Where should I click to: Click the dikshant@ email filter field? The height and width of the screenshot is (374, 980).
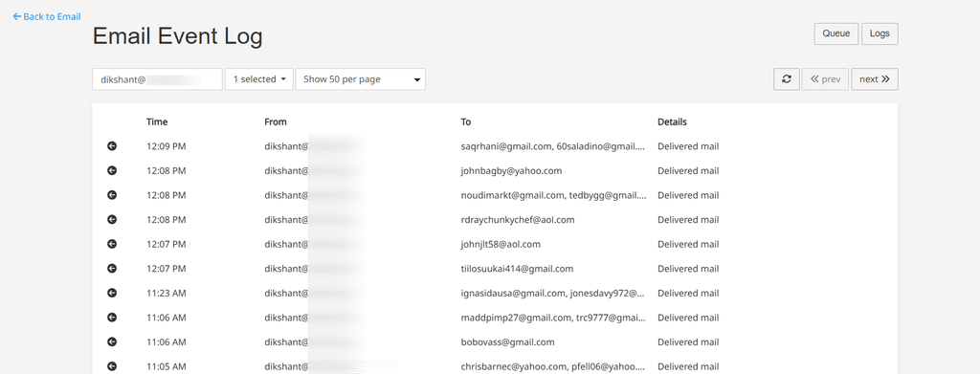point(158,79)
